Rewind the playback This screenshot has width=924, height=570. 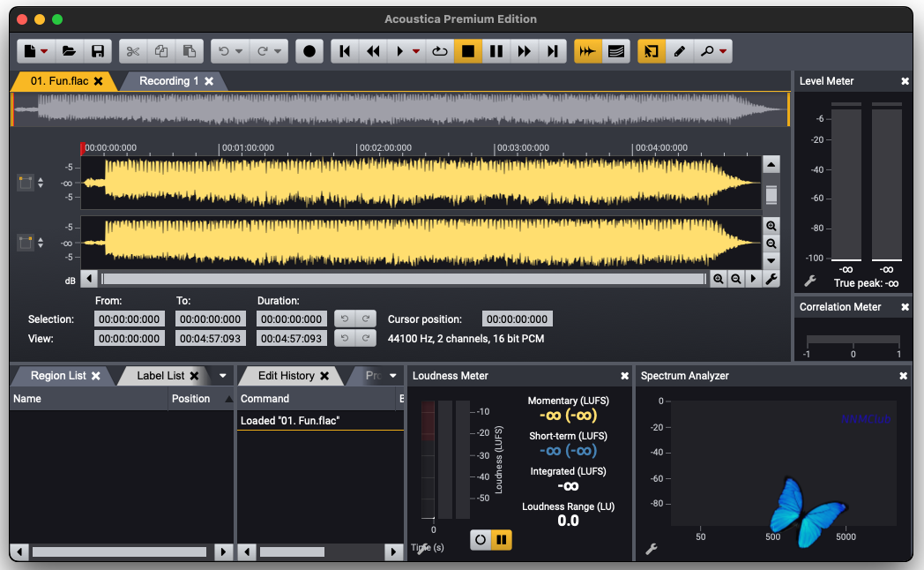click(x=373, y=51)
